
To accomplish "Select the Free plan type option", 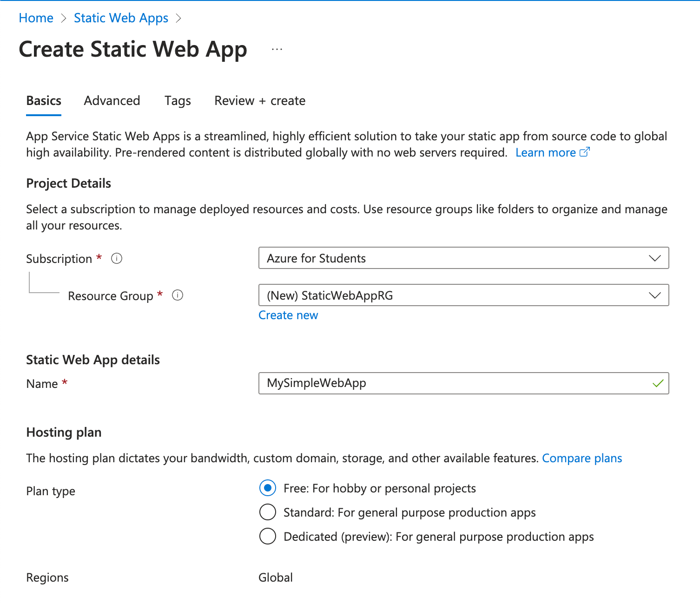I will point(268,488).
